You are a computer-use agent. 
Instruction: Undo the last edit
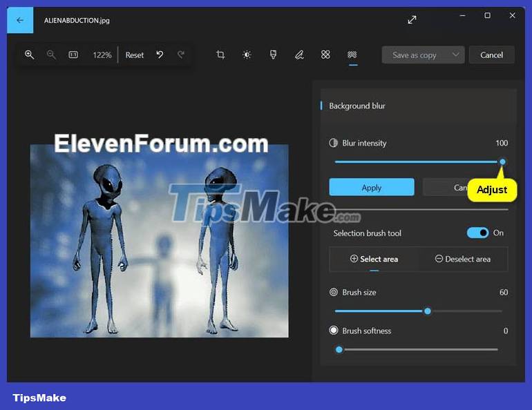160,55
